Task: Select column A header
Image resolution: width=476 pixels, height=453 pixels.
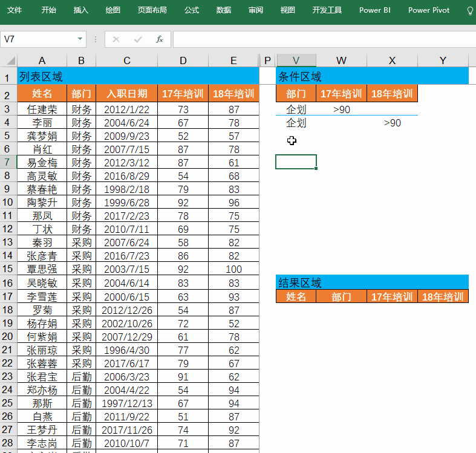Action: 42,60
